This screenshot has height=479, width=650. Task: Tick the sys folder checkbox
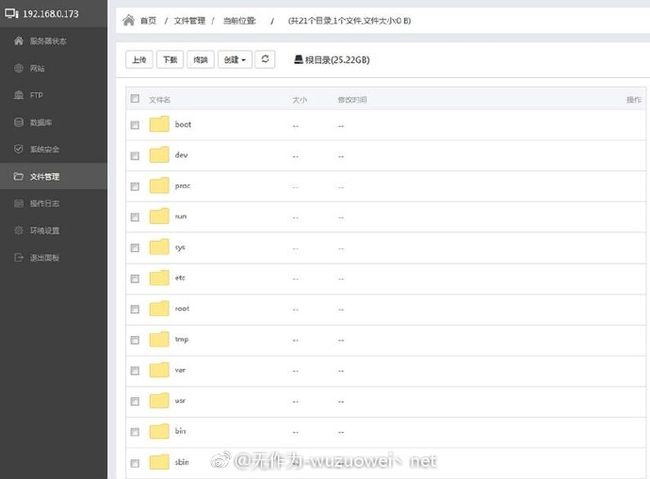pyautogui.click(x=135, y=248)
